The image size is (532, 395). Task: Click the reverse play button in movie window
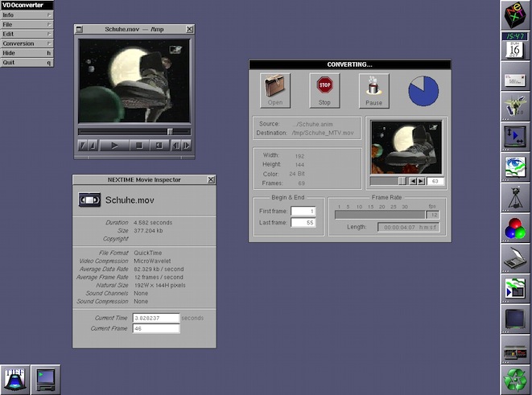click(x=159, y=146)
